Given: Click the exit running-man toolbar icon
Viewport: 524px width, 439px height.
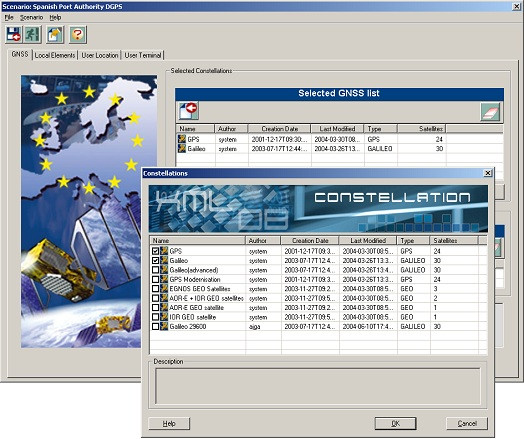Looking at the screenshot, I should 32,34.
